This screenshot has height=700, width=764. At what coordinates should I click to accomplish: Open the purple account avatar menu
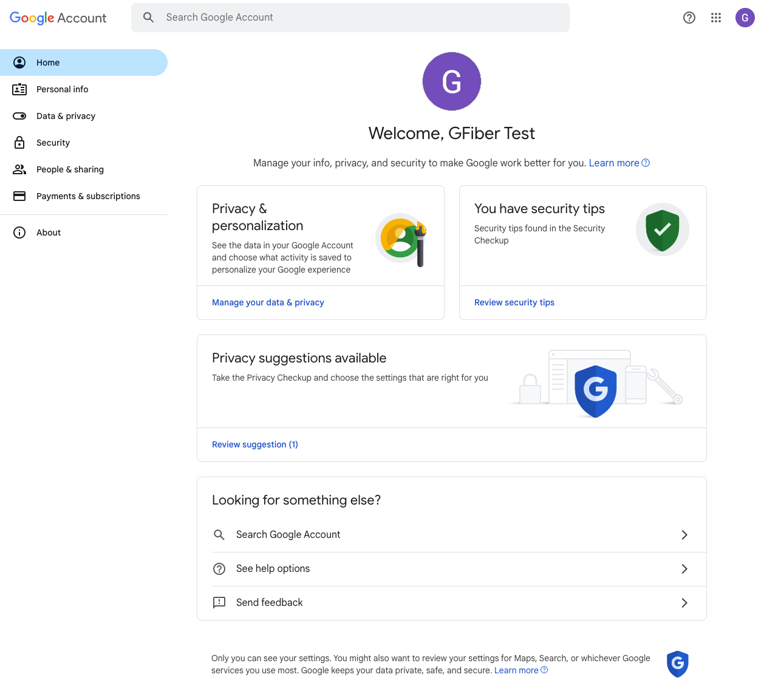pyautogui.click(x=745, y=18)
